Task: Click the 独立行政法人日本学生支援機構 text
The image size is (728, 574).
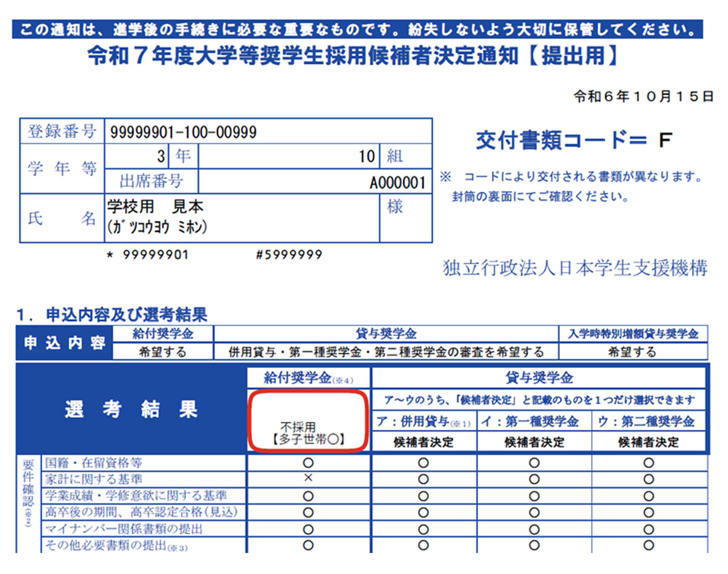Action: pyautogui.click(x=574, y=268)
